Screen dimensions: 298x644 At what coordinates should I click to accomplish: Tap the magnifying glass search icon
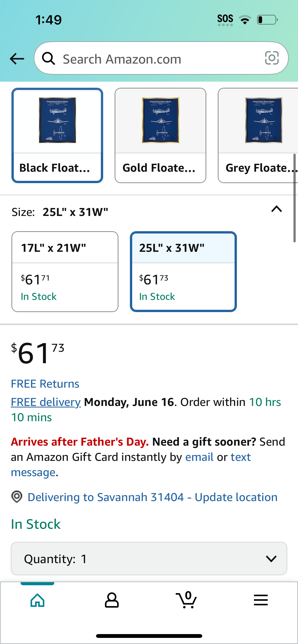tap(48, 58)
